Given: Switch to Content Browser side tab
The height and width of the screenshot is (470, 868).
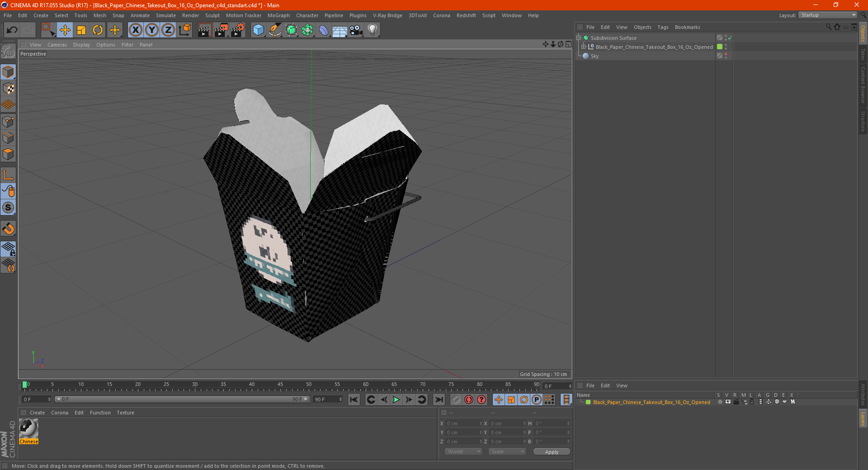Looking at the screenshot, I should 863,85.
